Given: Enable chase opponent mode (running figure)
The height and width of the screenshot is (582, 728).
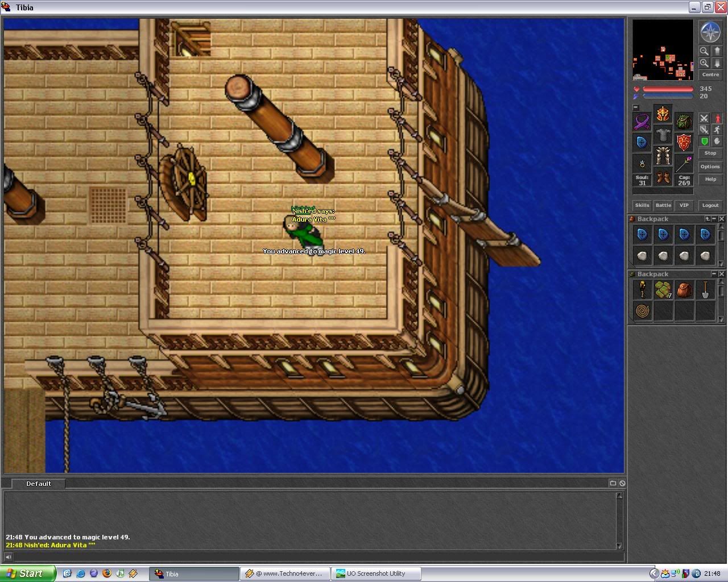Looking at the screenshot, I should (x=717, y=130).
